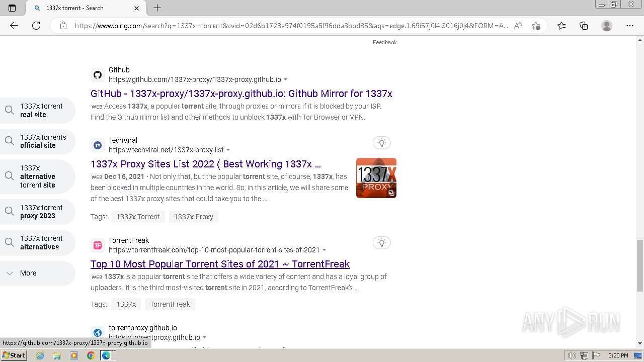Click the Feedback link
644x362 pixels.
(x=385, y=42)
